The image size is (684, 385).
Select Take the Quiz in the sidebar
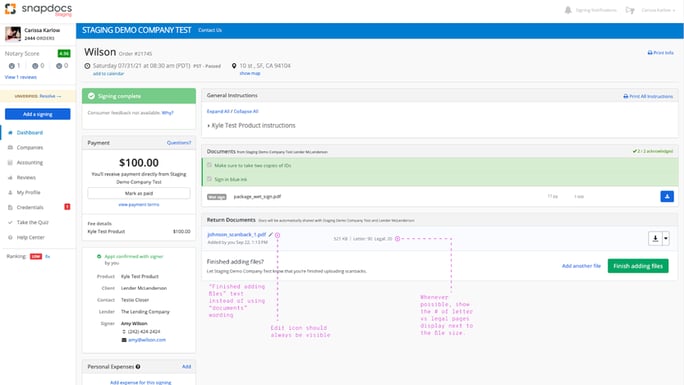tap(33, 222)
